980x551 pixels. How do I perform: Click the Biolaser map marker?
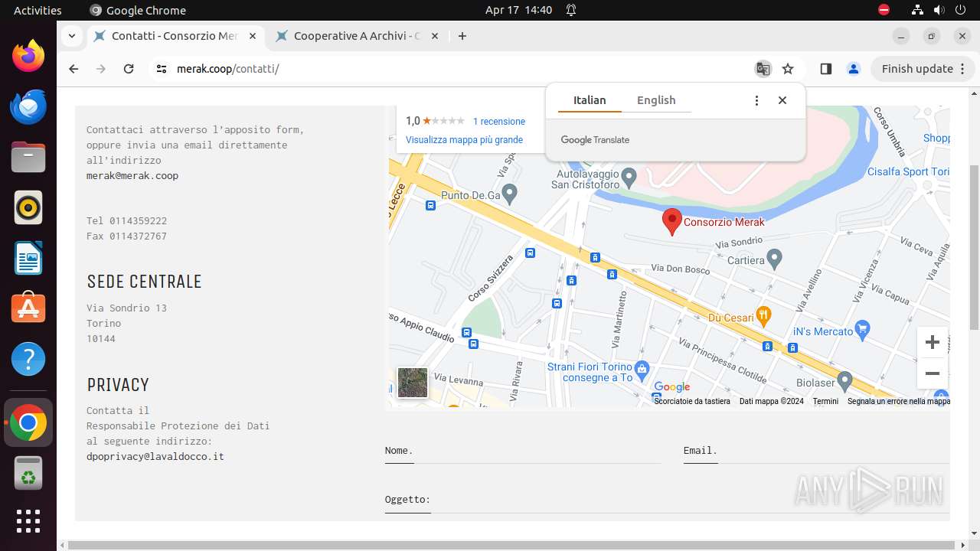click(x=844, y=380)
